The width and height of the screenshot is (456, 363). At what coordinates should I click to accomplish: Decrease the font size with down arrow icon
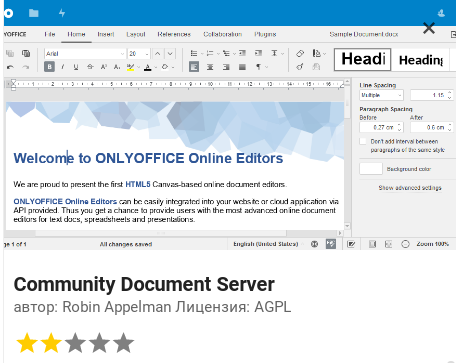tap(170, 53)
